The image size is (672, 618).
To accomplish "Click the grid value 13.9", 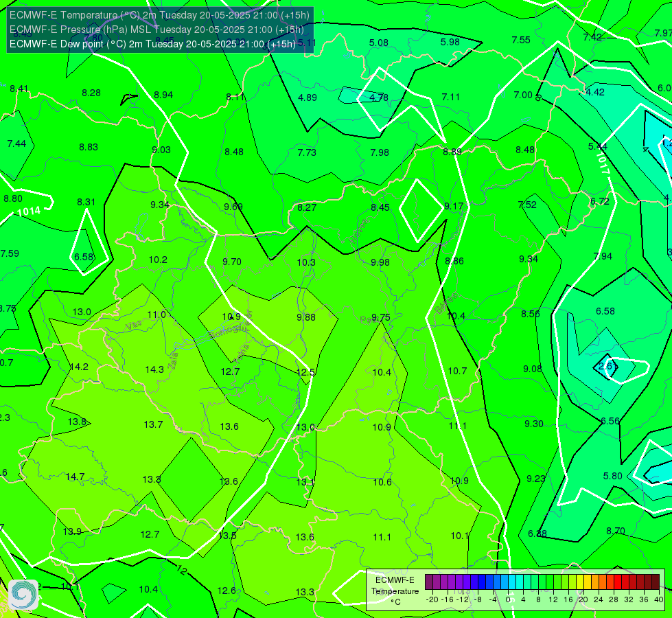I will click(x=72, y=531).
